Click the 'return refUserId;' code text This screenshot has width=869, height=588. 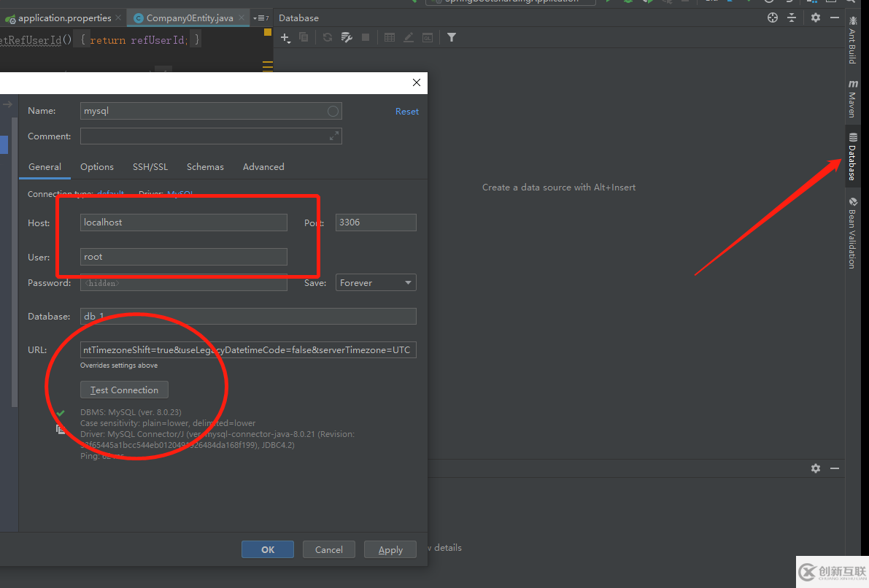(x=139, y=40)
